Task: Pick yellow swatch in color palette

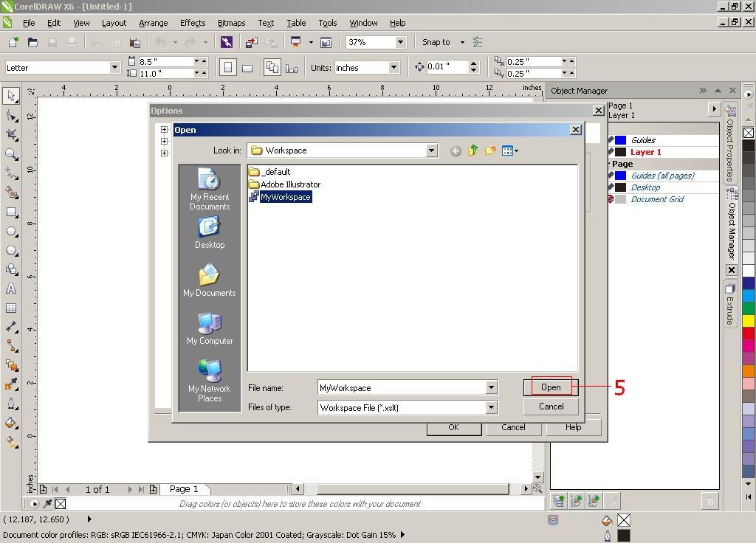Action: tap(749, 320)
